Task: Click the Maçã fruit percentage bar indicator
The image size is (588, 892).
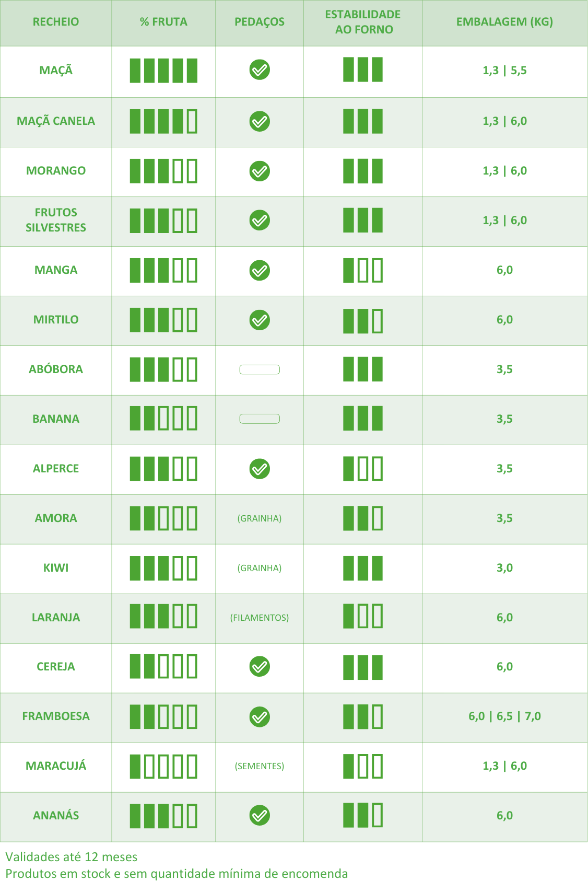Action: click(x=163, y=71)
